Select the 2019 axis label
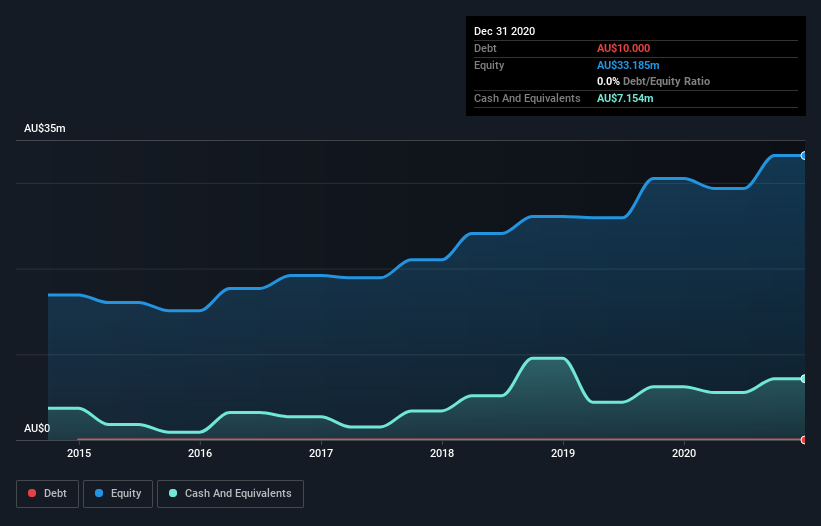821x526 pixels. click(563, 453)
